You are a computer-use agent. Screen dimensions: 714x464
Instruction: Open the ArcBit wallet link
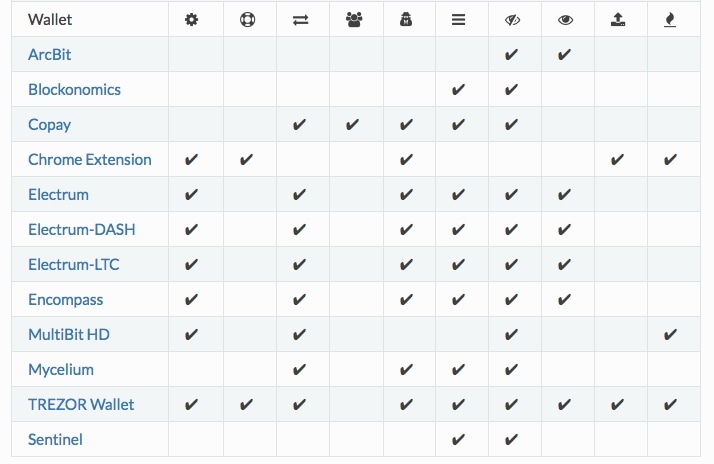click(50, 55)
